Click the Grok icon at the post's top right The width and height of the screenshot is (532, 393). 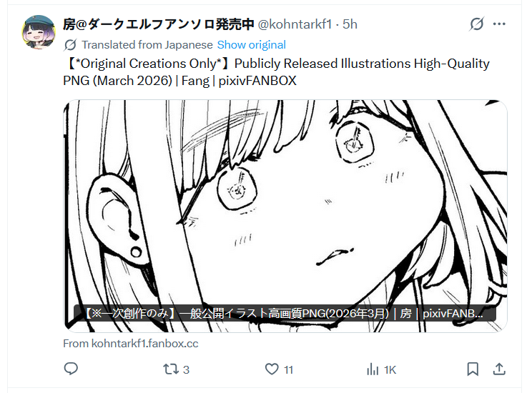477,24
